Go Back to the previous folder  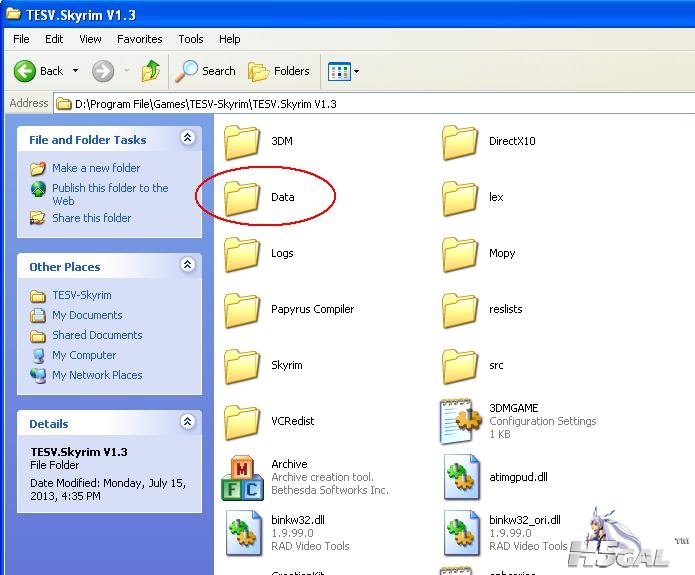[x=38, y=71]
